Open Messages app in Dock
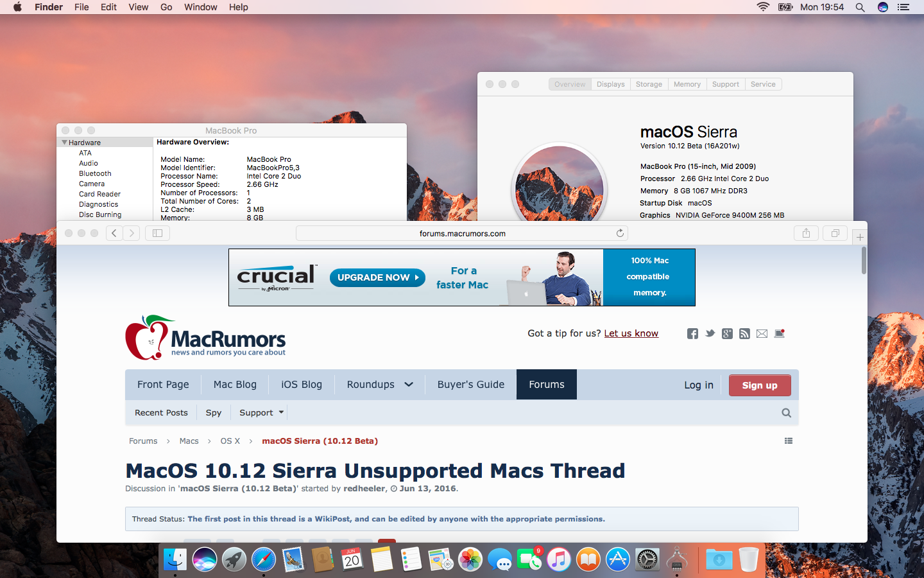 499,560
